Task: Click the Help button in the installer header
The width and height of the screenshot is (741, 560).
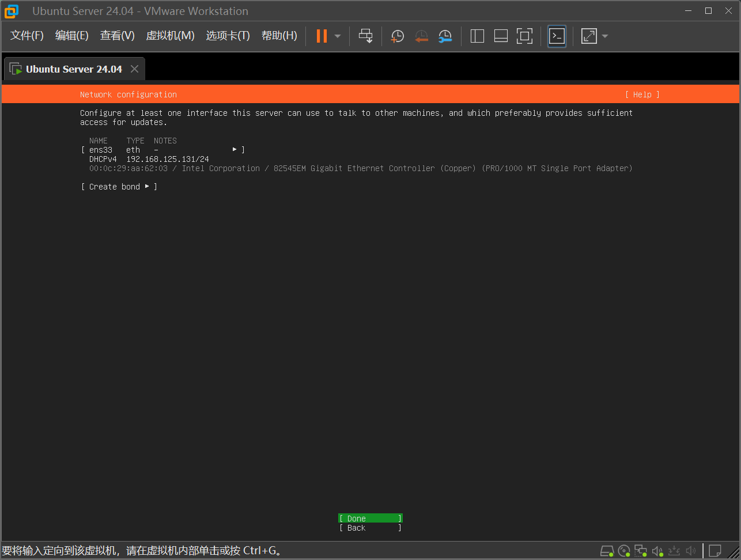Action: coord(642,94)
